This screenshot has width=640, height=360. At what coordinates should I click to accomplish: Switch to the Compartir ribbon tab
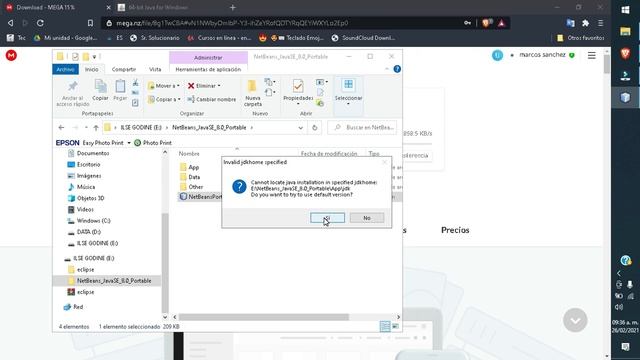pos(124,69)
